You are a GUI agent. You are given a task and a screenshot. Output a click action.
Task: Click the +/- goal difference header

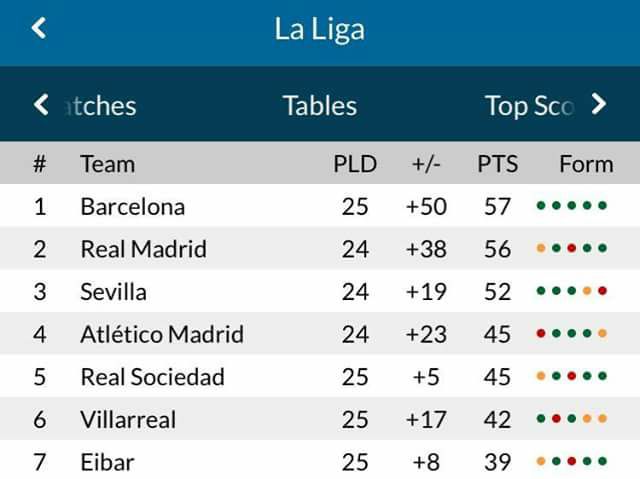(426, 164)
